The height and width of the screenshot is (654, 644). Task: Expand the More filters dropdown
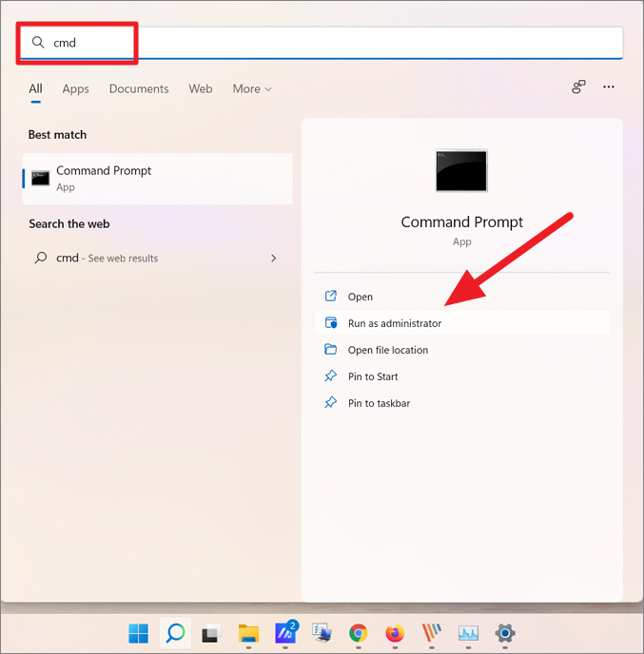[252, 88]
